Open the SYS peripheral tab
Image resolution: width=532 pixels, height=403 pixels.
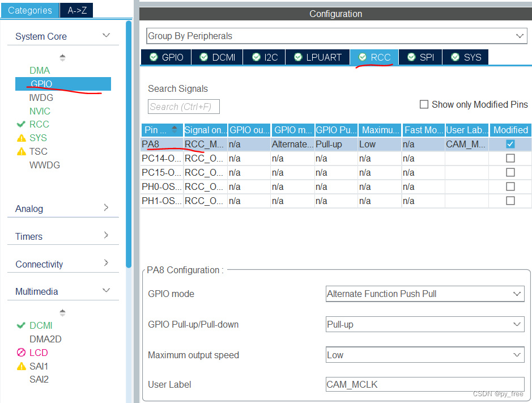pos(466,57)
